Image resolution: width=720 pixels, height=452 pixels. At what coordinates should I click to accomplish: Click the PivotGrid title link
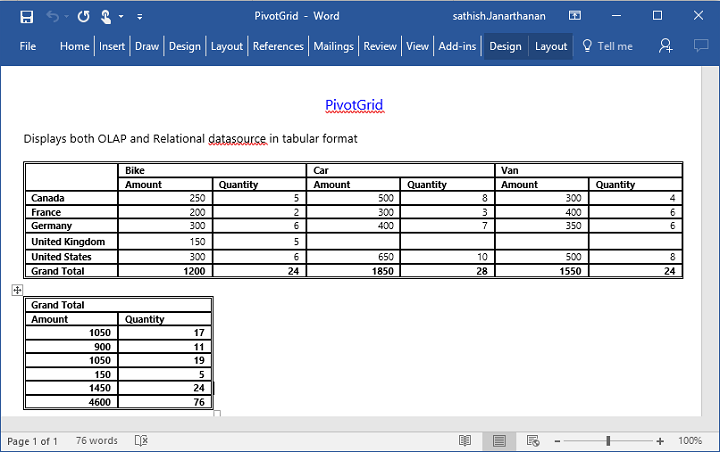pyautogui.click(x=354, y=105)
